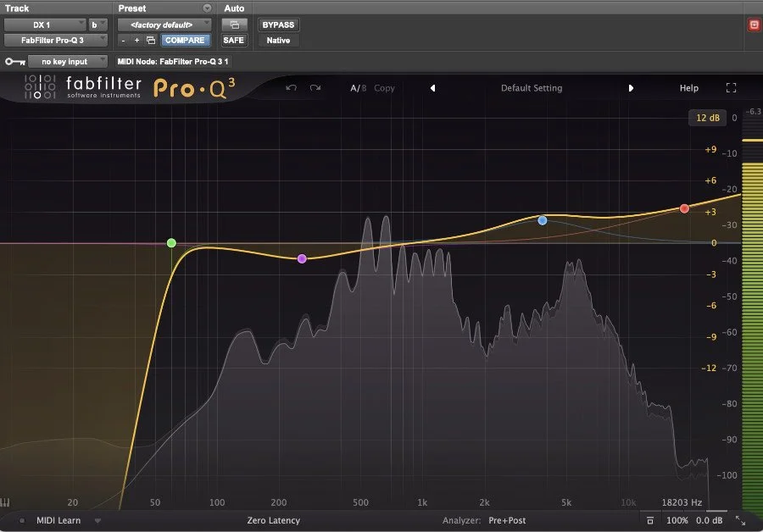Toggle full screen mode icon

click(731, 87)
